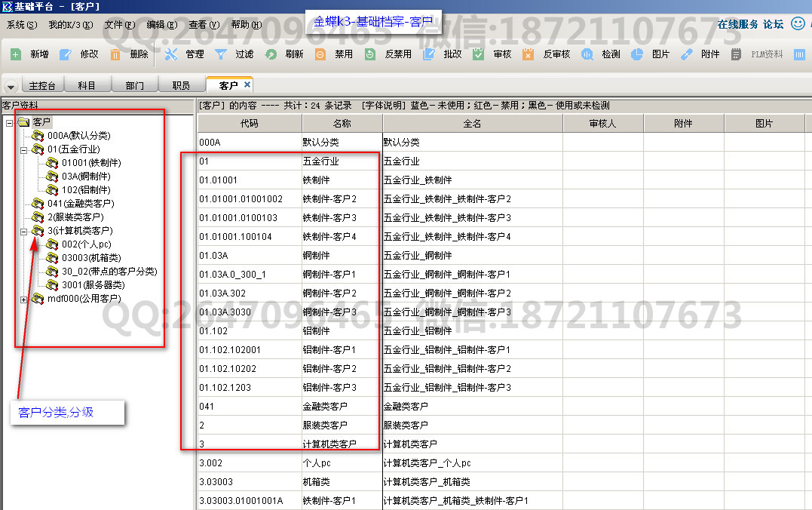Screen dimensions: 812x510
Task: Click the 新增 (Add) toolbar icon
Action: point(16,54)
